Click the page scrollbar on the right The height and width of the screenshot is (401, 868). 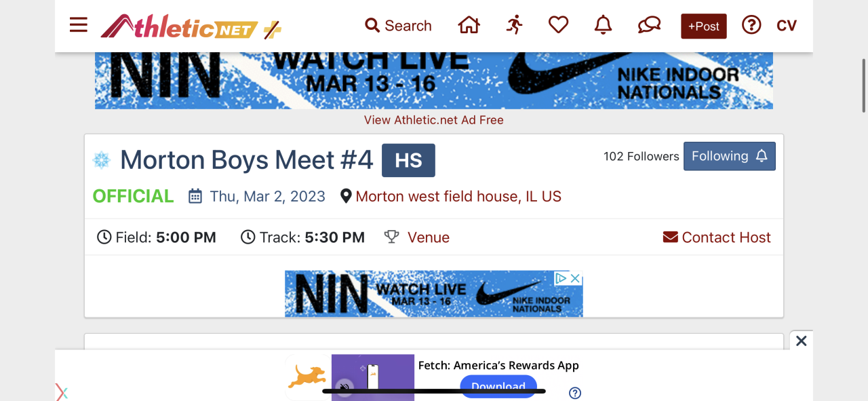pyautogui.click(x=863, y=85)
